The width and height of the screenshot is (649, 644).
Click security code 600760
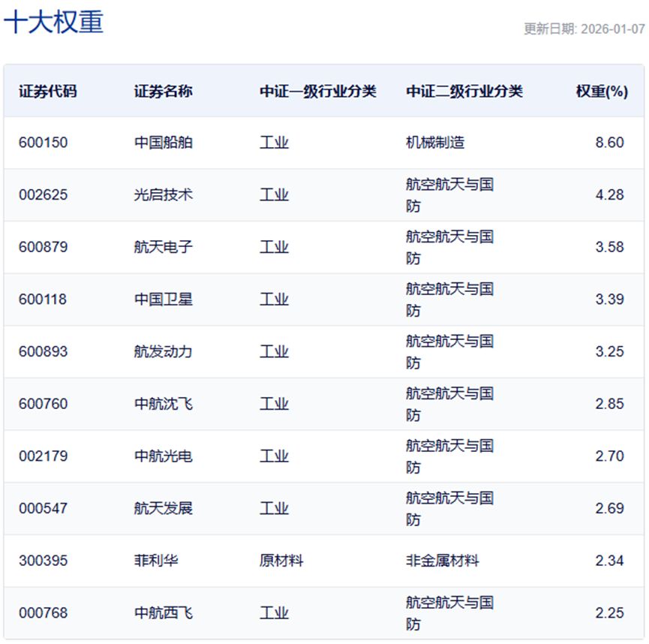[43, 404]
